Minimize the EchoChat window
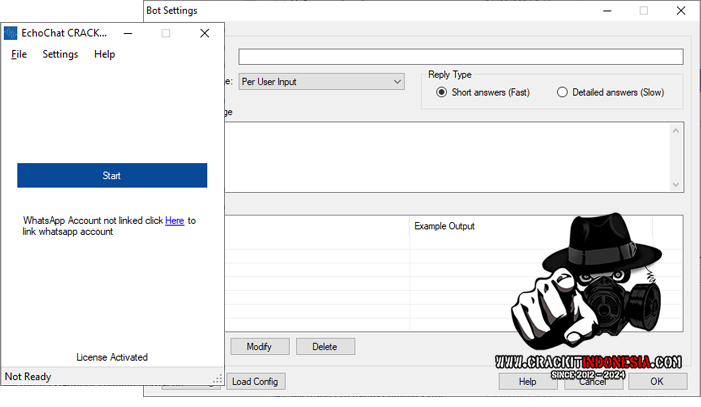 coord(128,33)
